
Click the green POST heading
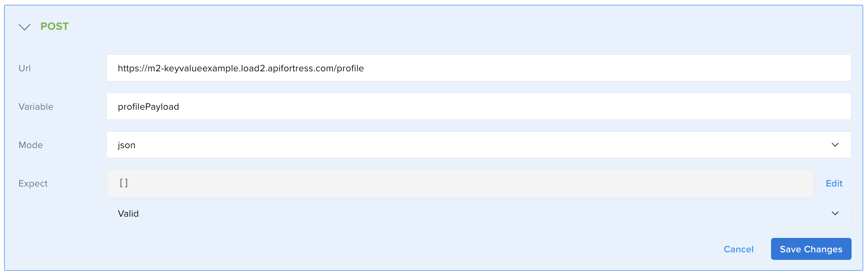[54, 26]
